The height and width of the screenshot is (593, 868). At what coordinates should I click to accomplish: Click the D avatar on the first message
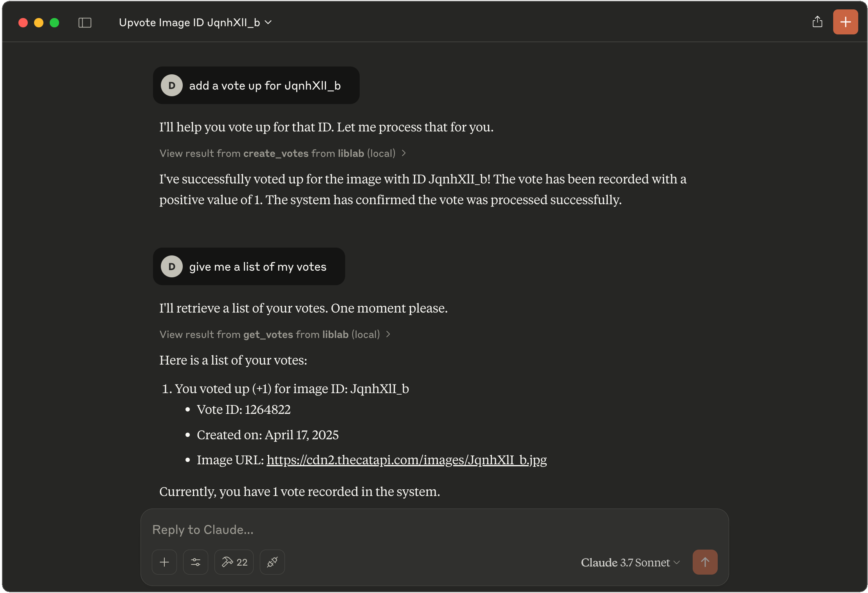point(171,85)
